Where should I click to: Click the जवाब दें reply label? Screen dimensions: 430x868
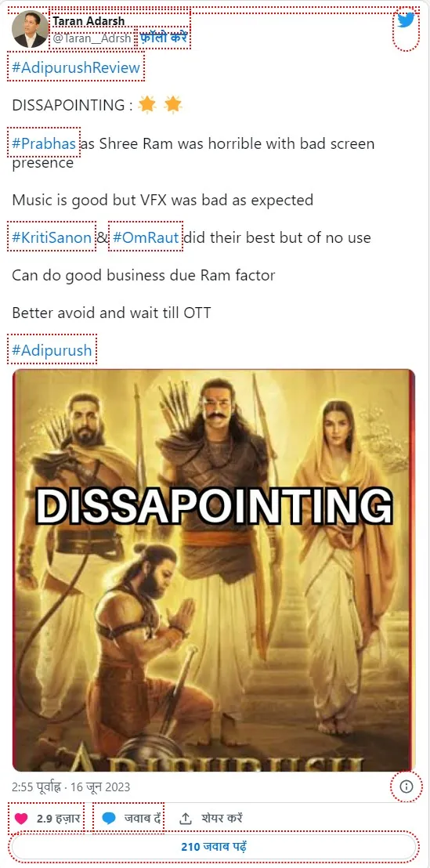click(x=143, y=818)
